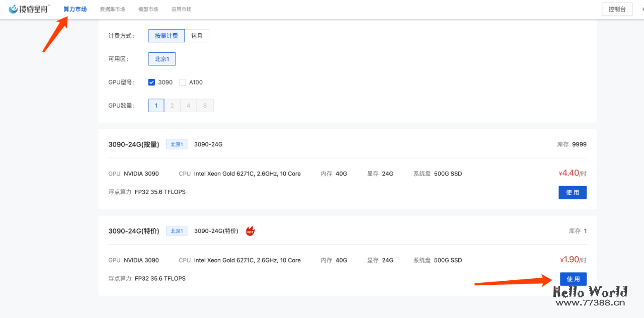Set GPU count to 8
The height and width of the screenshot is (318, 644).
point(205,105)
